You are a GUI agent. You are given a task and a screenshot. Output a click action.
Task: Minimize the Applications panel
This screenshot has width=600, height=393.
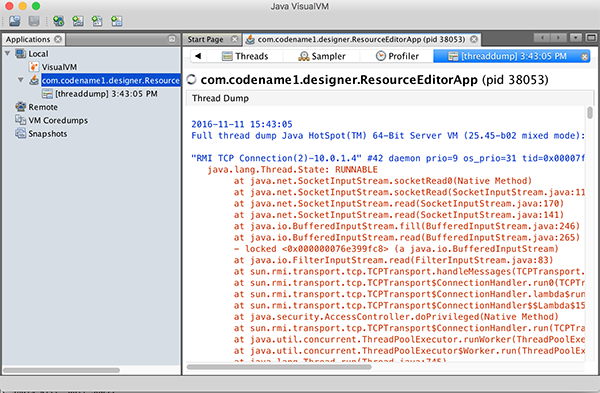click(x=172, y=39)
